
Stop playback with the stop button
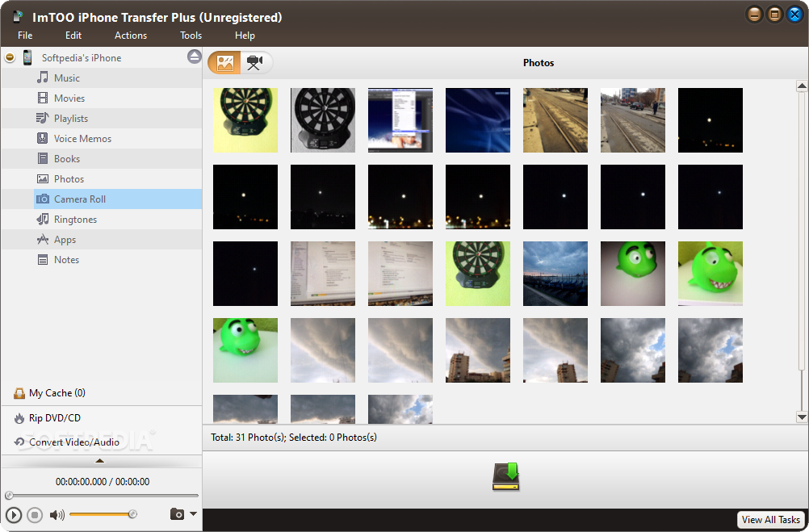pyautogui.click(x=35, y=515)
